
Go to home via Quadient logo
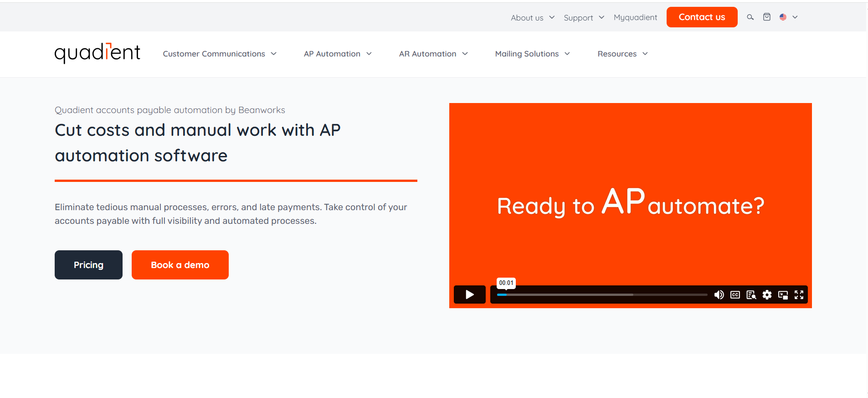[98, 53]
